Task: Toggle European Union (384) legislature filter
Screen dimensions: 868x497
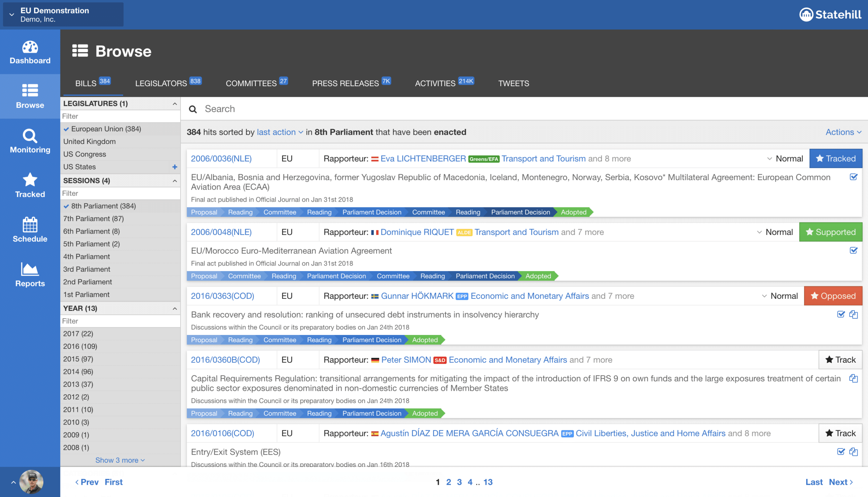Action: [x=120, y=129]
